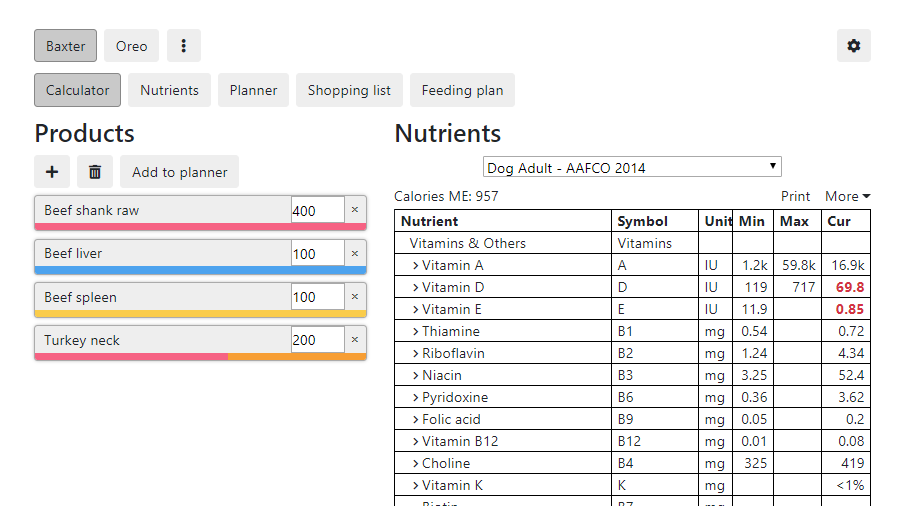This screenshot has width=900, height=506.
Task: Go to the Shopping list tab
Action: [349, 90]
